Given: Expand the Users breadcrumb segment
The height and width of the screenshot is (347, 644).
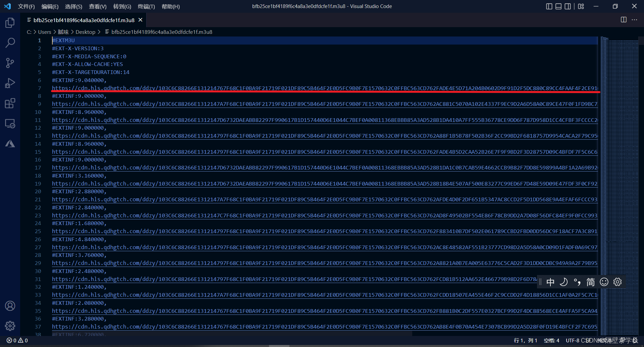Looking at the screenshot, I should (45, 32).
